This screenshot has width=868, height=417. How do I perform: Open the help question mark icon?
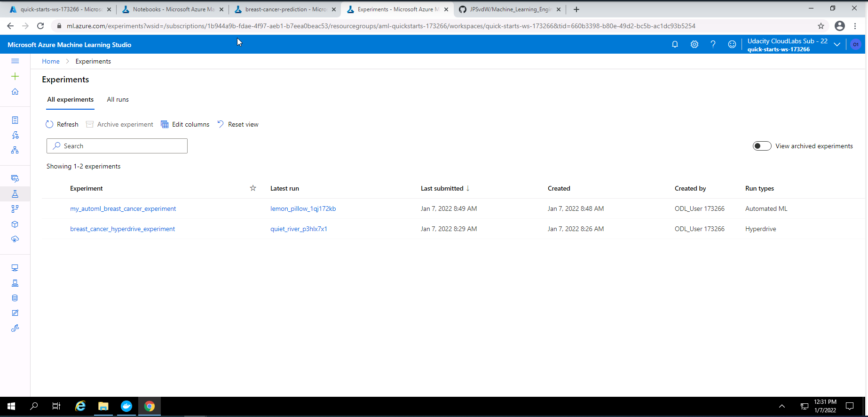point(713,44)
